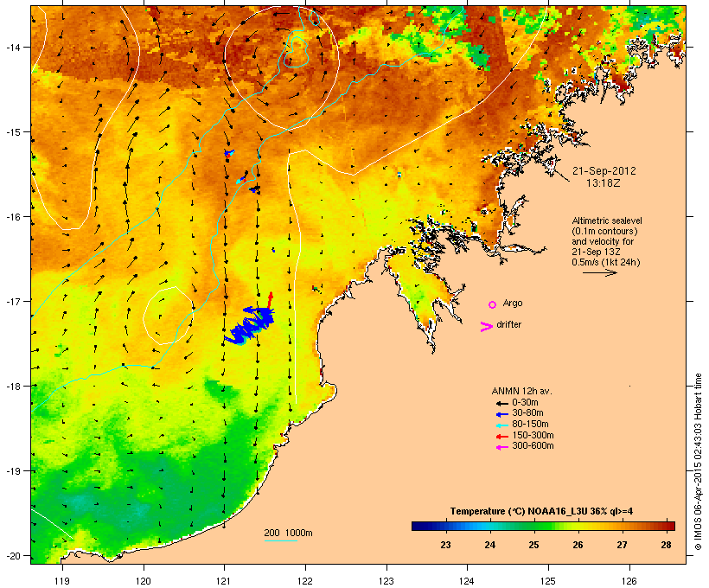Click longitude label 122 on bottom axis
The width and height of the screenshot is (709, 588).
click(305, 581)
